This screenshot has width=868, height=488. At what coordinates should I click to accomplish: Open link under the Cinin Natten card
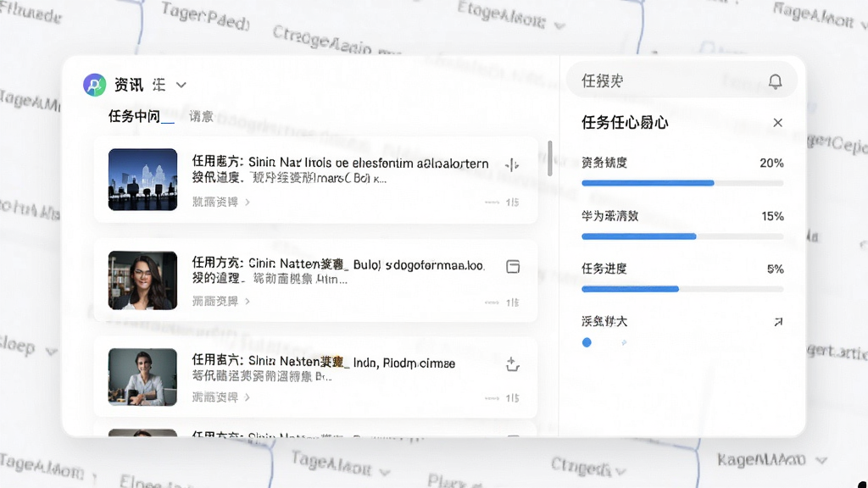[x=221, y=301]
